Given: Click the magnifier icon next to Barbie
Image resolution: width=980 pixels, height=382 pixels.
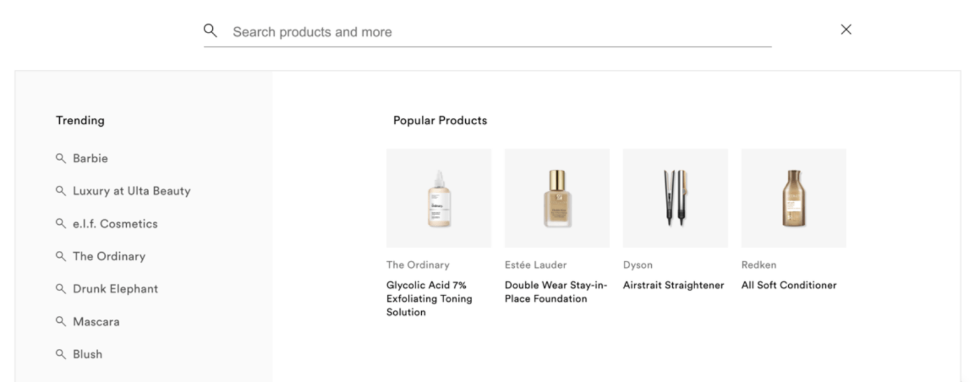Looking at the screenshot, I should click(61, 158).
